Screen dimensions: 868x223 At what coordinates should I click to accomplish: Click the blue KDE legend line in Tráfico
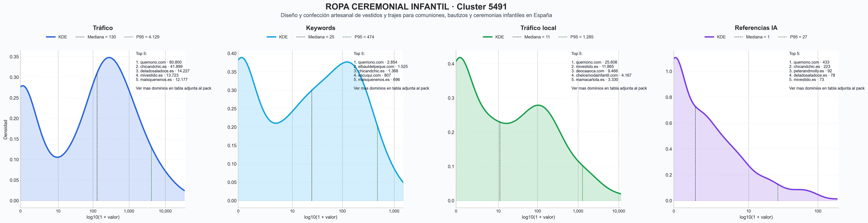[x=51, y=37]
